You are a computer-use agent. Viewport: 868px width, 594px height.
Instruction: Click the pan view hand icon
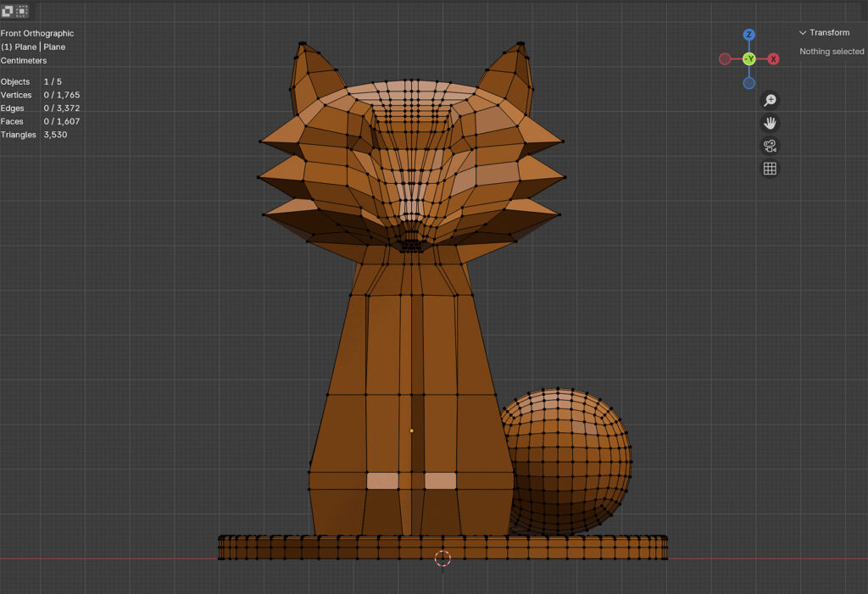coord(770,123)
